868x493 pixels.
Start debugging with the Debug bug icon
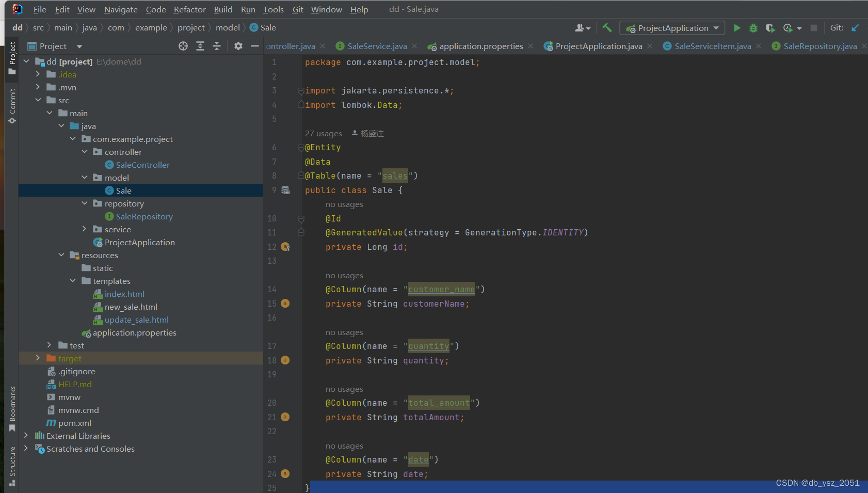coord(753,28)
